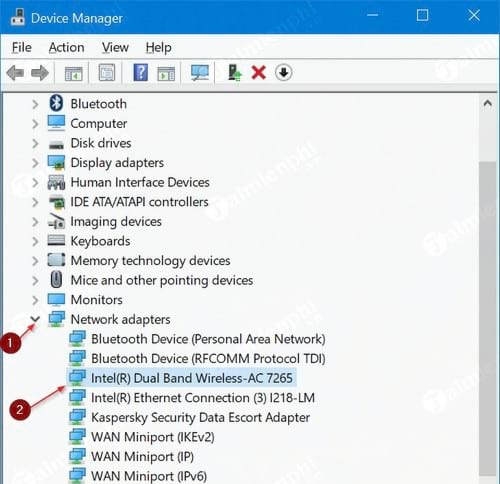Image resolution: width=500 pixels, height=484 pixels.
Task: Select WAN Miniport (IPv6)
Action: pos(149,476)
